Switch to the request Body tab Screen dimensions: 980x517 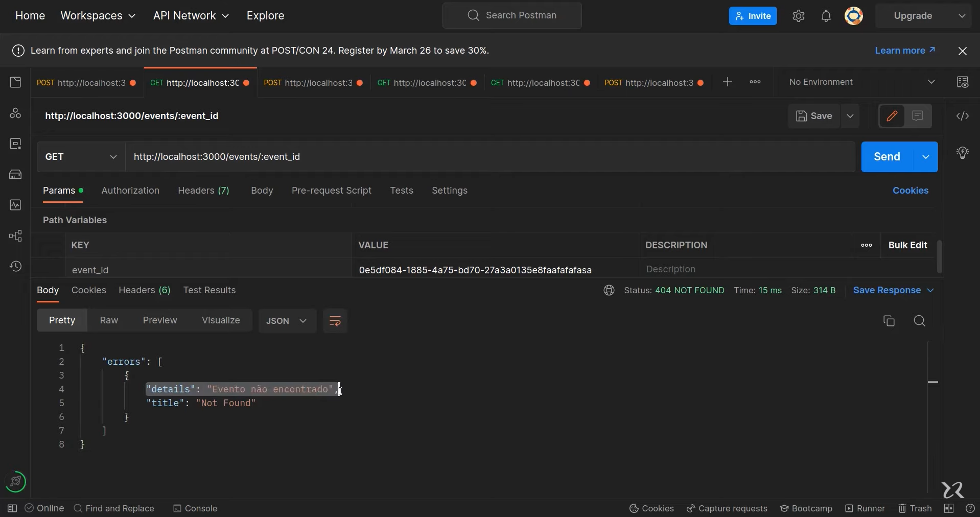[262, 191]
